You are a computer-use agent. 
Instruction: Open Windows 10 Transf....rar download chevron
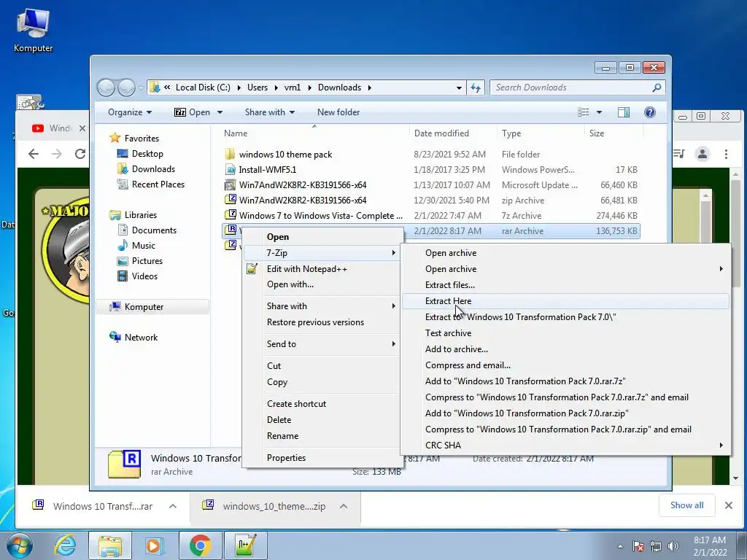(173, 506)
